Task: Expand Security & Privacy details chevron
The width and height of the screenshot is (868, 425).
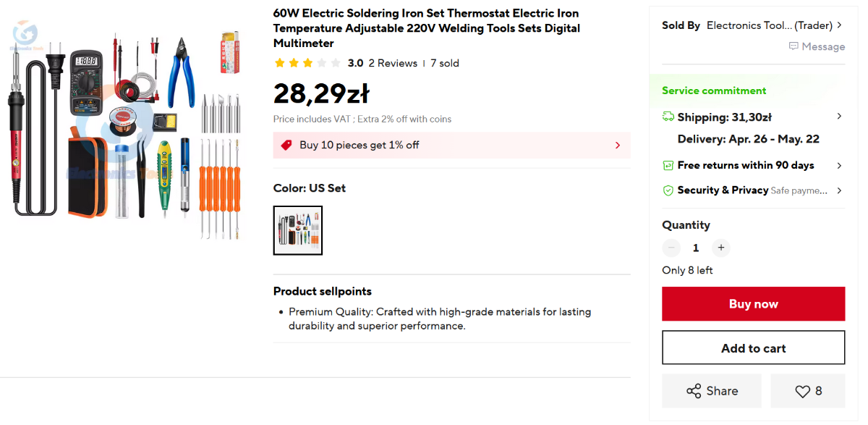Action: 839,190
